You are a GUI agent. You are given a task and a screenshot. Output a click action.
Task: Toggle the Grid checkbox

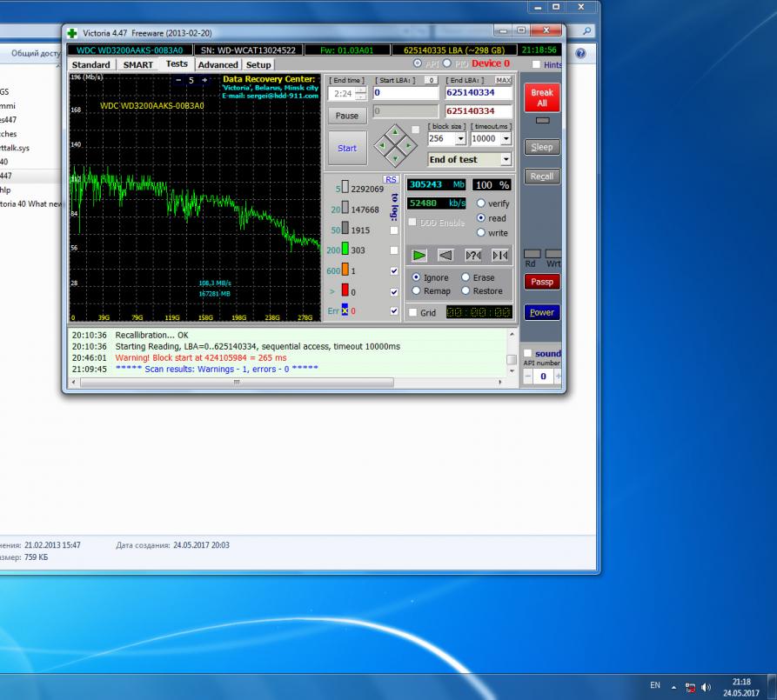[x=412, y=312]
